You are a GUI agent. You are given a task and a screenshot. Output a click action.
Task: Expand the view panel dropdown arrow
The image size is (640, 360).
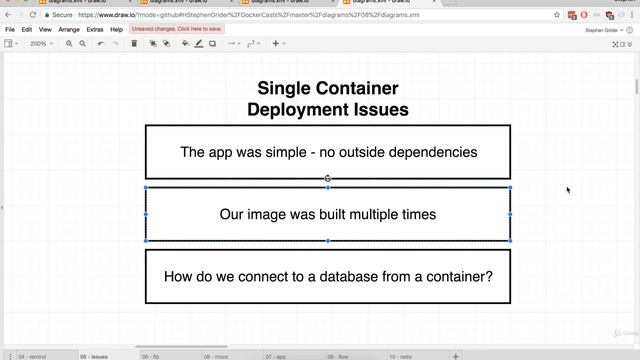click(16, 43)
